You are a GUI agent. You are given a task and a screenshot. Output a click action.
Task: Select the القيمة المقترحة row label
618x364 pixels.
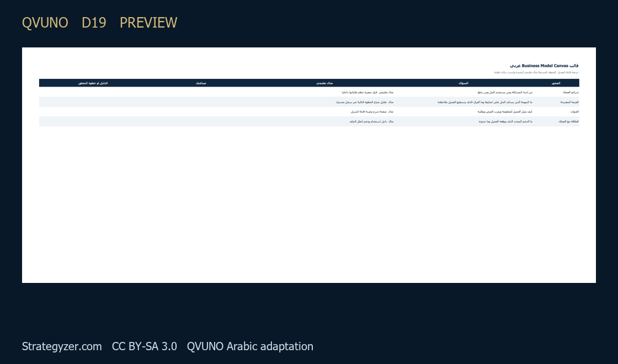(569, 102)
